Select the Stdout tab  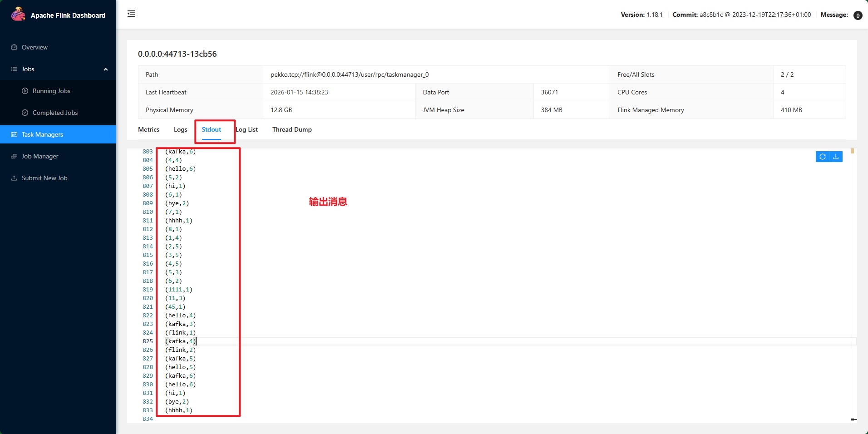click(211, 129)
